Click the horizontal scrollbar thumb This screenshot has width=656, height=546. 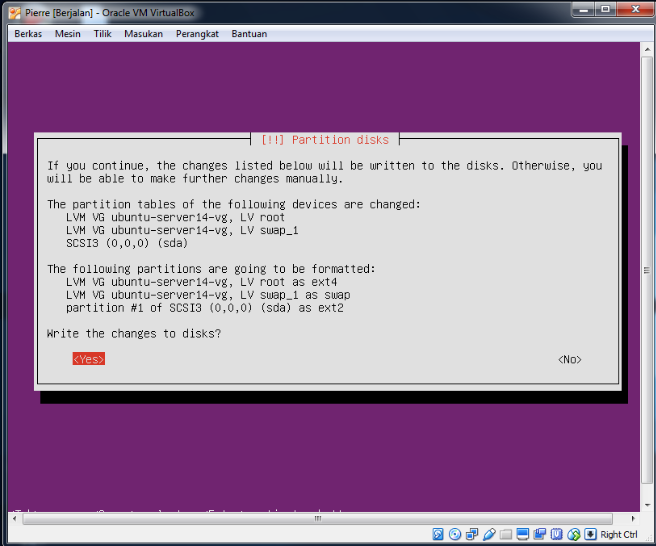pos(318,519)
